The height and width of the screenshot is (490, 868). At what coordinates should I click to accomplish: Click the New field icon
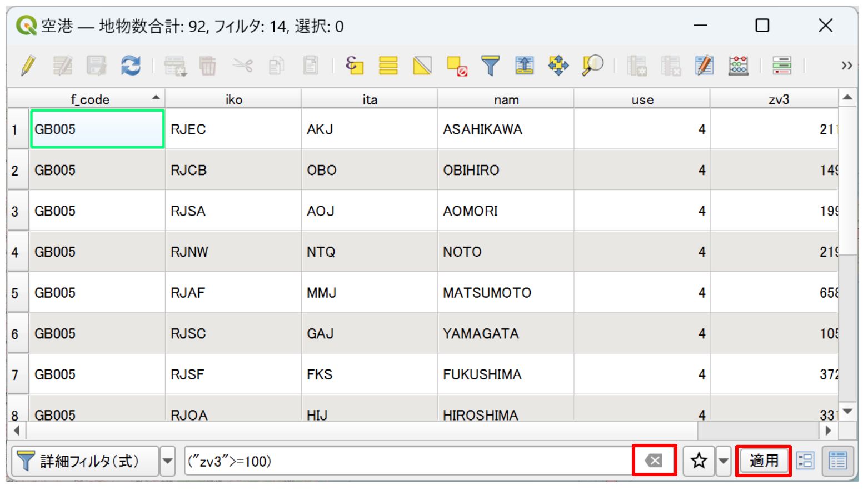pos(637,66)
